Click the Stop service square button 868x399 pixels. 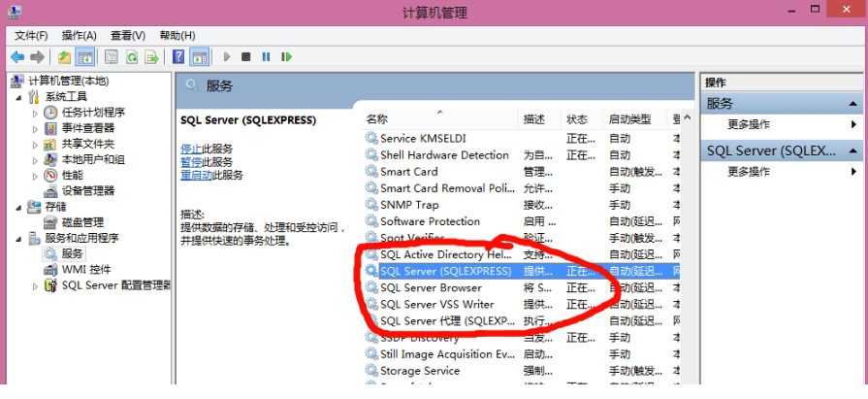click(245, 56)
